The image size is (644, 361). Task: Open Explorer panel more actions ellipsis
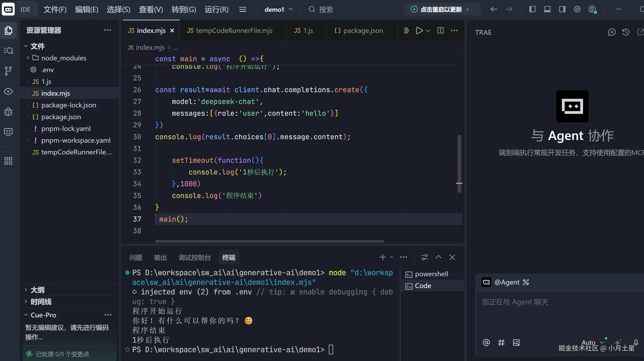click(108, 30)
